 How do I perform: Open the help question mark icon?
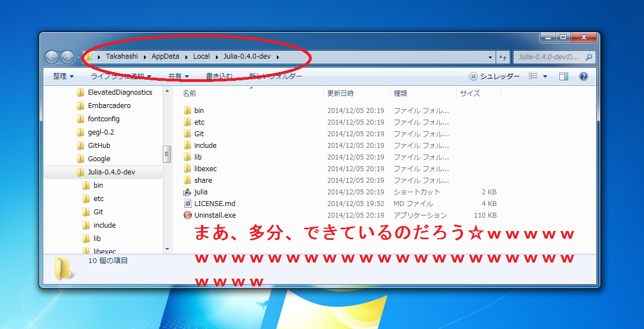[583, 76]
